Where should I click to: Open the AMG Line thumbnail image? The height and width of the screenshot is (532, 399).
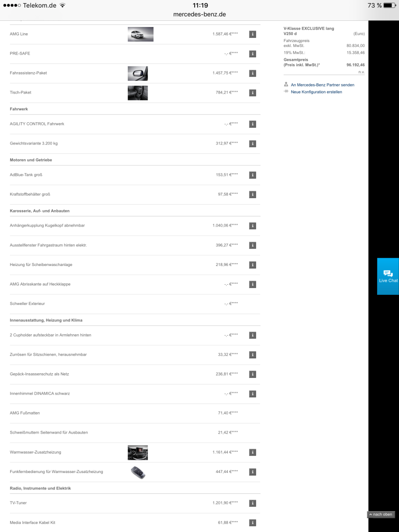point(141,34)
